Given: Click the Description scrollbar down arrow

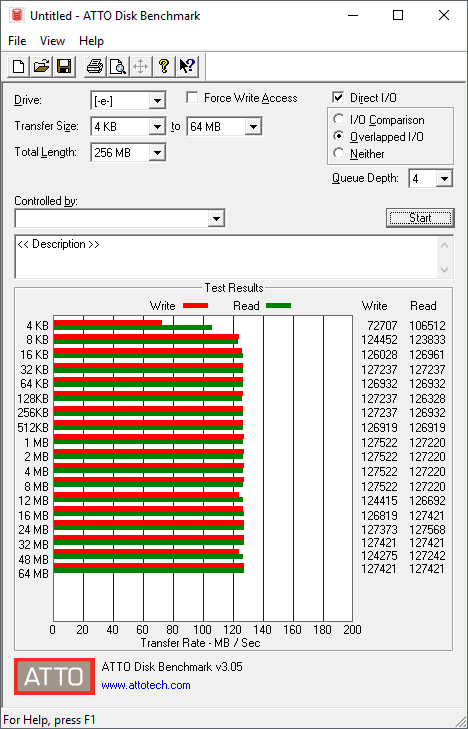Looking at the screenshot, I should pos(444,269).
